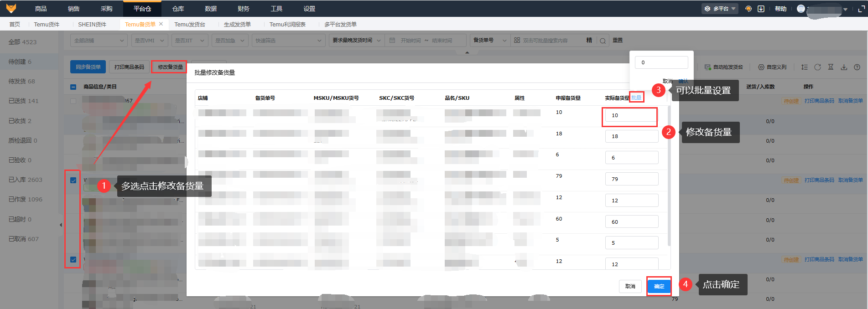Open the 全部店铺 dropdown
868x309 pixels.
[x=99, y=41]
